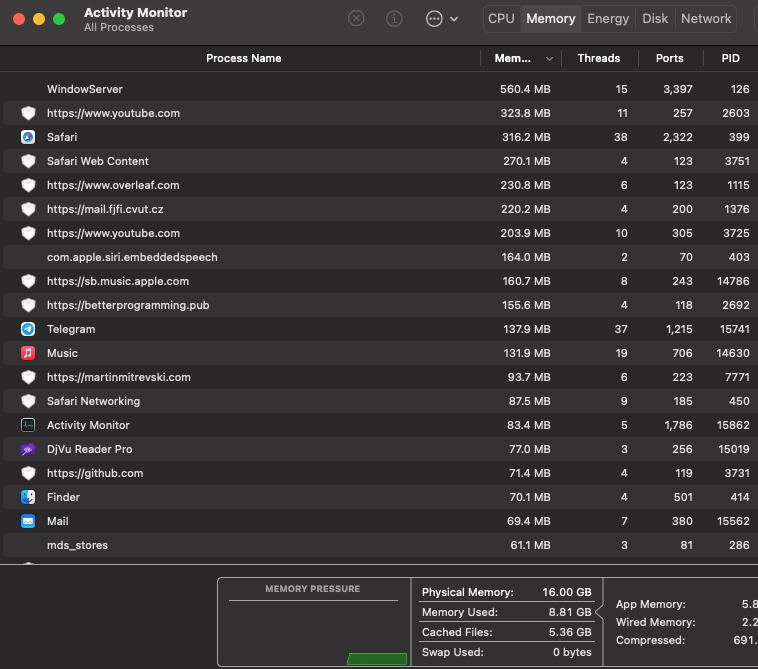
Task: Click the Activity Monitor window title
Action: (135, 13)
